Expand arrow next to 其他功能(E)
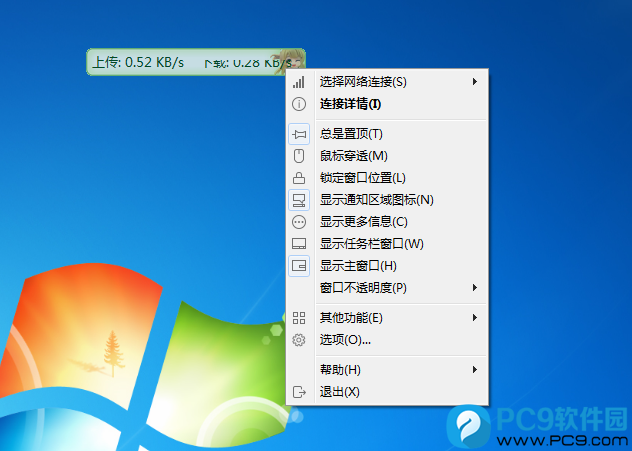 pyautogui.click(x=475, y=318)
